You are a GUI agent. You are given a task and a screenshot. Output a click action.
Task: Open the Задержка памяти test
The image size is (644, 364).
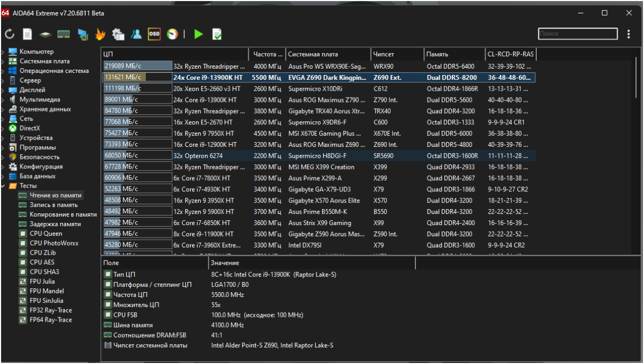point(55,224)
